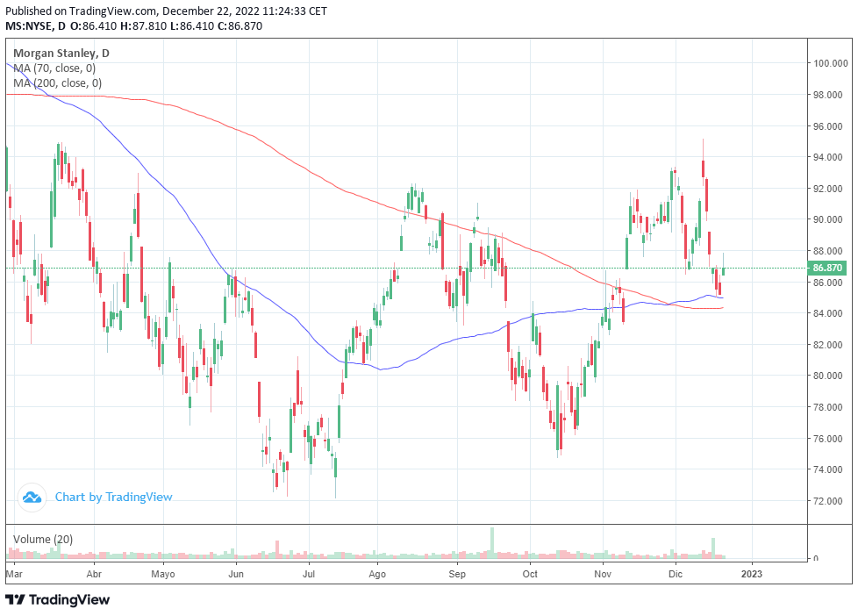Click the 'MA (70, close, 0)' indicator label
Screen dimensions: 858x616
pos(54,68)
